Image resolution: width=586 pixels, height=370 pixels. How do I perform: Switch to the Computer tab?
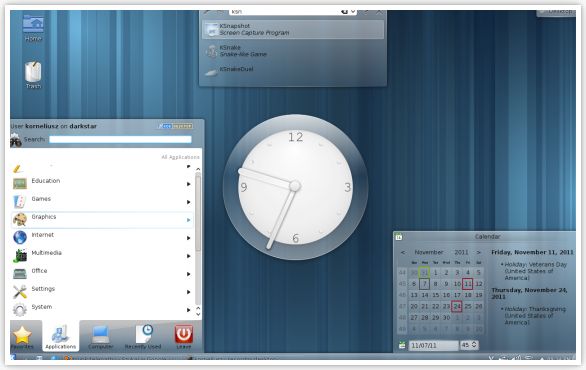pos(101,336)
